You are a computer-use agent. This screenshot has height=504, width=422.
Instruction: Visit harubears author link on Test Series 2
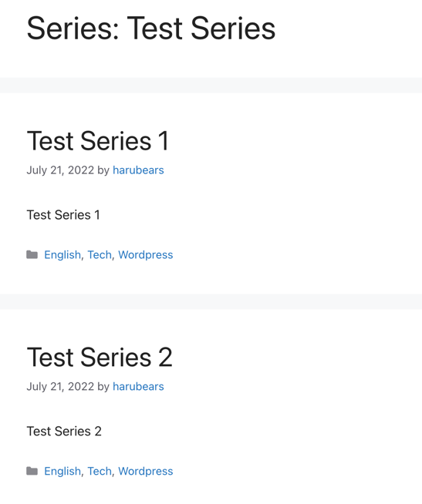click(x=138, y=386)
